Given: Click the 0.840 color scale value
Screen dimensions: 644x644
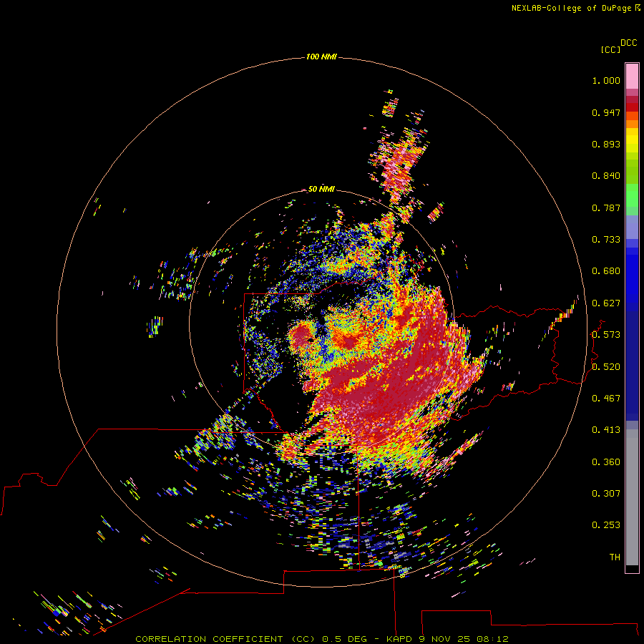Looking at the screenshot, I should 606,176.
